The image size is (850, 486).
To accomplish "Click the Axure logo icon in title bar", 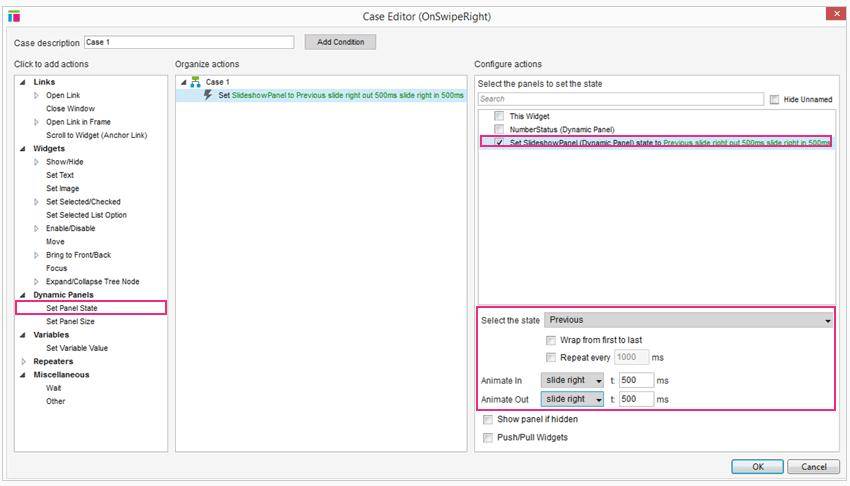I will click(x=14, y=16).
